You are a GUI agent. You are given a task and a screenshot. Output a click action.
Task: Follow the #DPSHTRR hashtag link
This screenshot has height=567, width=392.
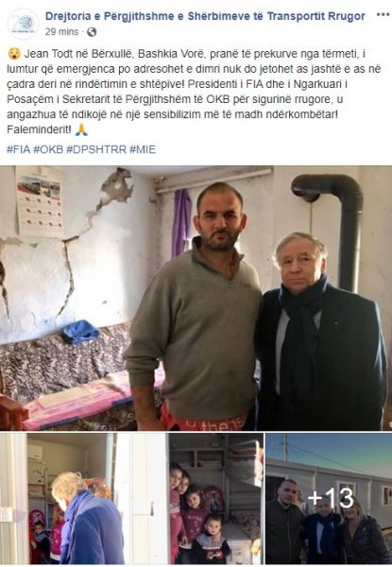click(96, 149)
